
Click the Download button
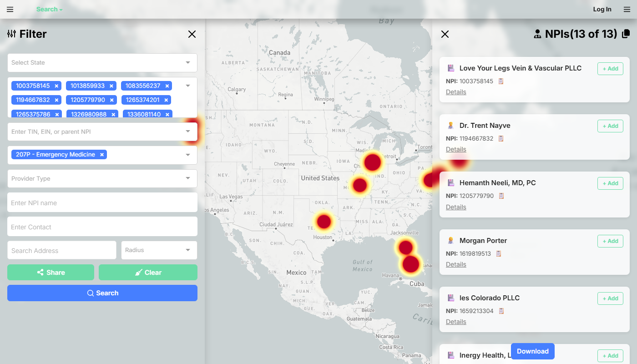point(532,351)
